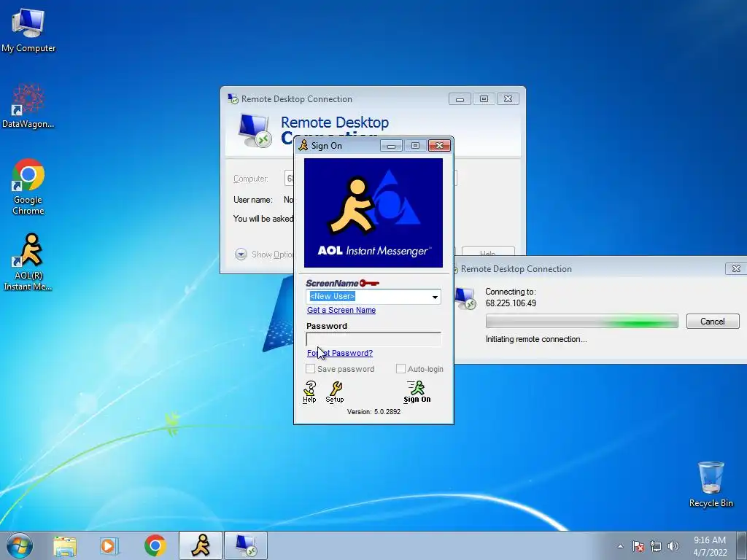Show hidden tray icons arrow
This screenshot has height=560, width=747.
coord(620,546)
